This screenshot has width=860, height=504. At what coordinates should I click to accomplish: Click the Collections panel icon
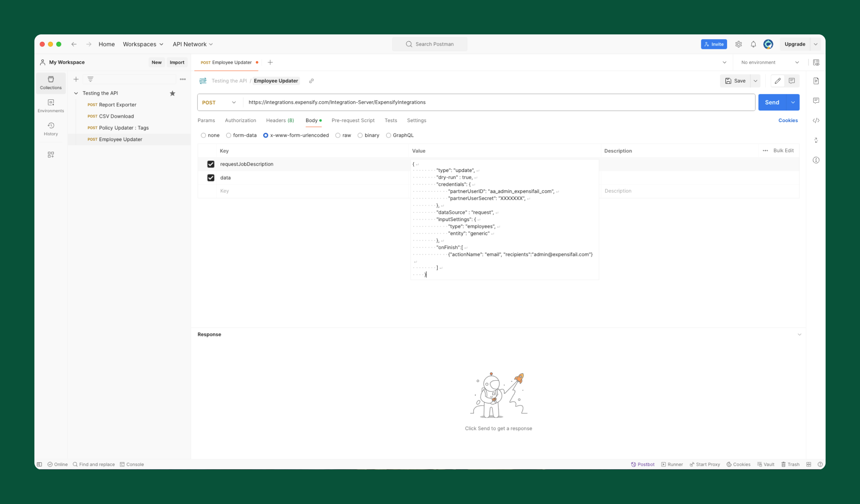click(x=51, y=82)
